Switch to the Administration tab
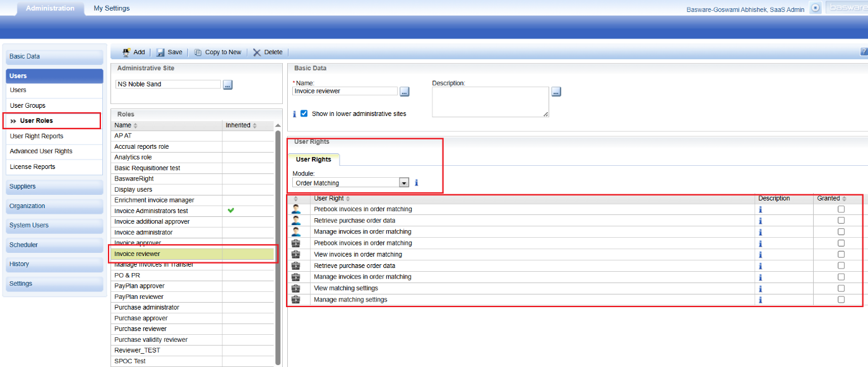This screenshot has height=367, width=868. tap(50, 9)
